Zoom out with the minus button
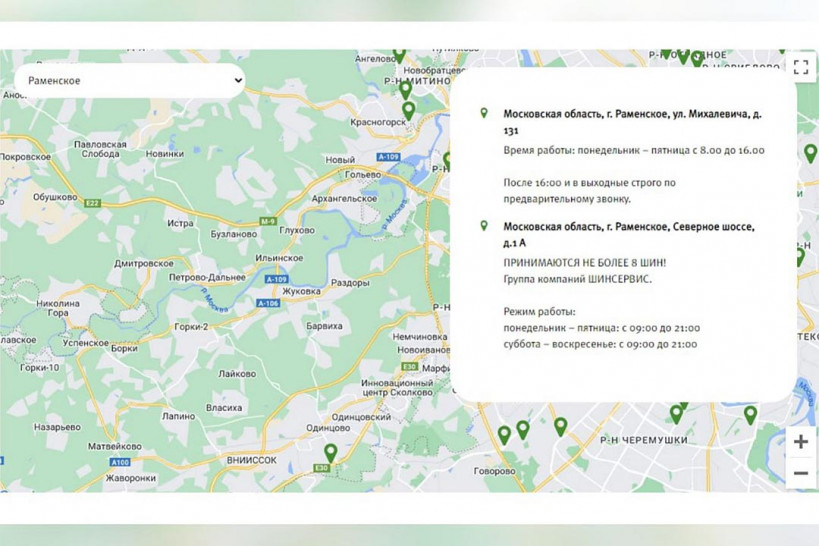819x546 pixels. (801, 473)
